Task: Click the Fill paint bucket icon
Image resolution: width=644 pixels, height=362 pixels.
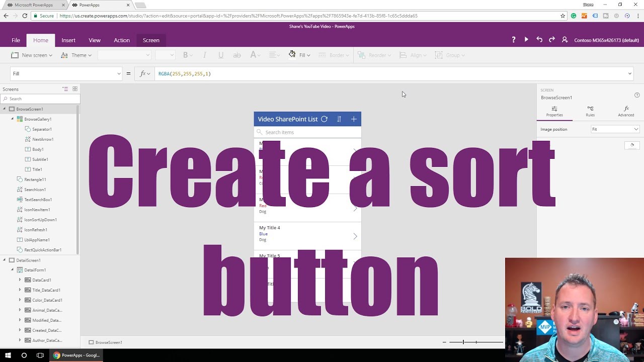Action: (292, 54)
